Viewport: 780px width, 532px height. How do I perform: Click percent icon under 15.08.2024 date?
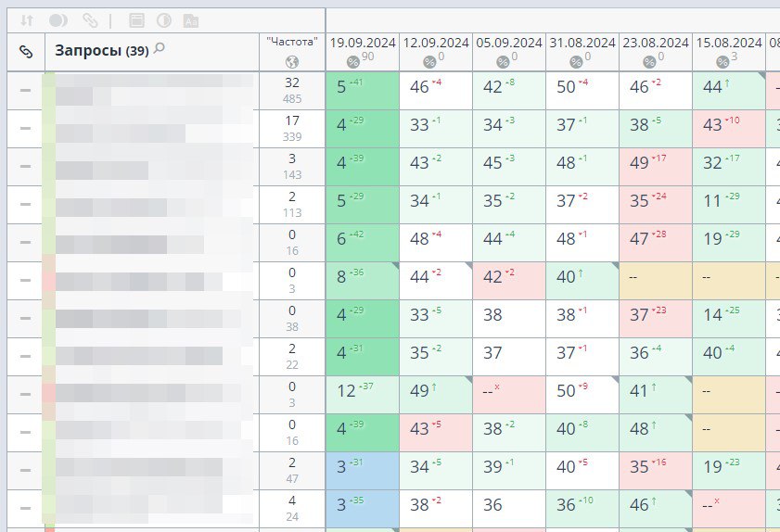(x=722, y=62)
